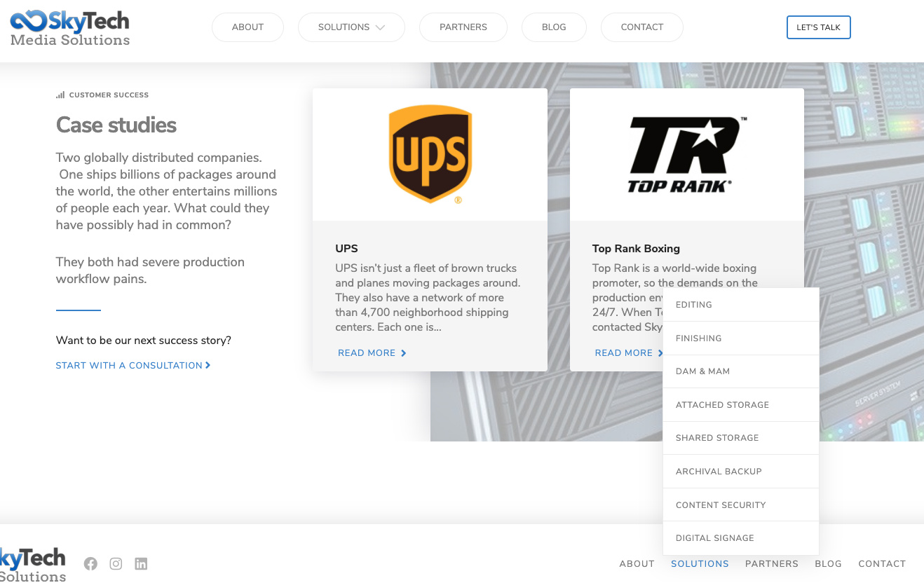
Task: Click the SkyTech footer logo
Action: coord(33,565)
